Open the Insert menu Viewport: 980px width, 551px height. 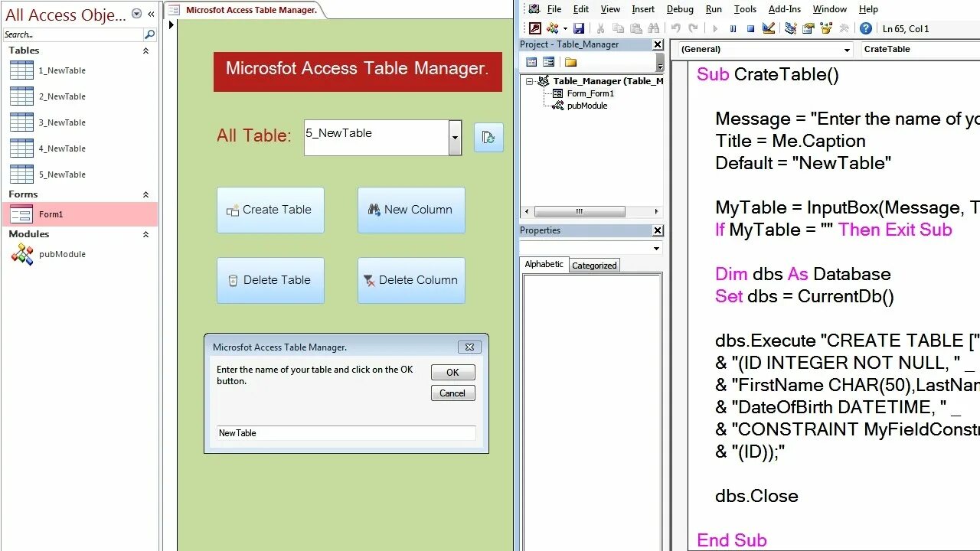click(643, 9)
